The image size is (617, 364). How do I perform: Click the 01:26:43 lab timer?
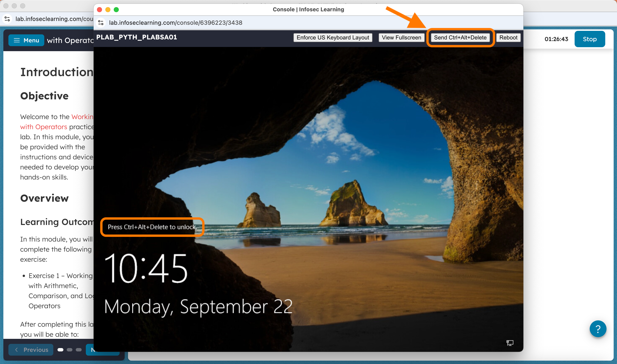pos(556,39)
